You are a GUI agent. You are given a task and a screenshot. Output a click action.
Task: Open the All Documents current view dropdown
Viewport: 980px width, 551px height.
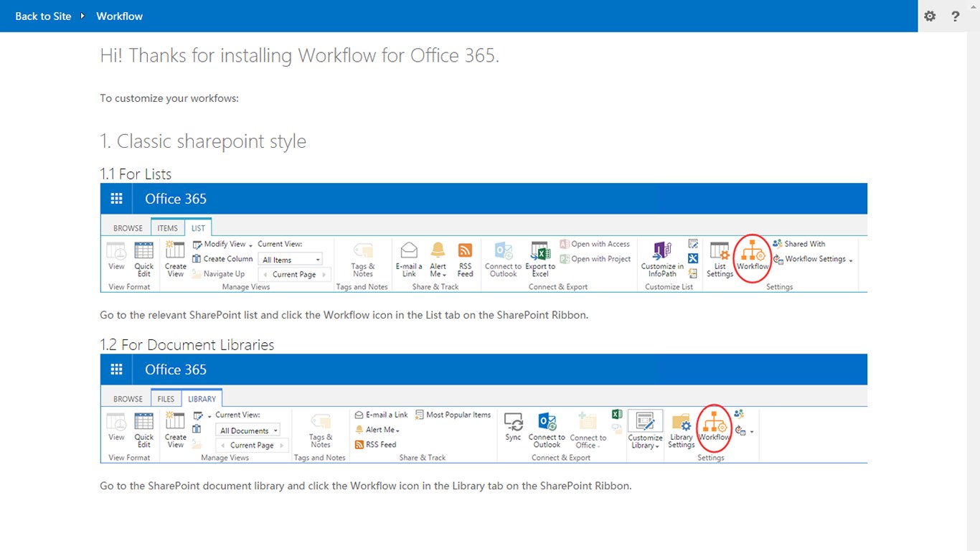pyautogui.click(x=248, y=430)
